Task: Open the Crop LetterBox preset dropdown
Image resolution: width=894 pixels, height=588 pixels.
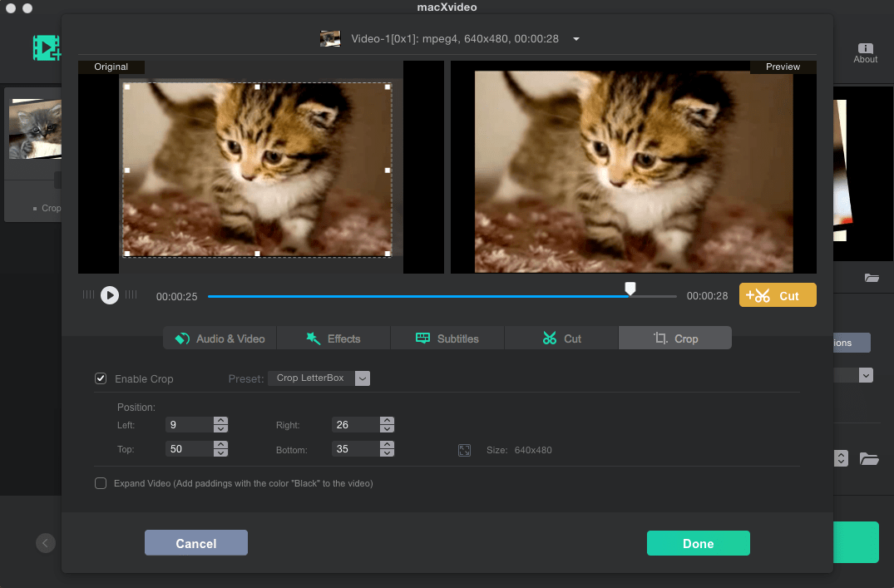Action: click(362, 378)
